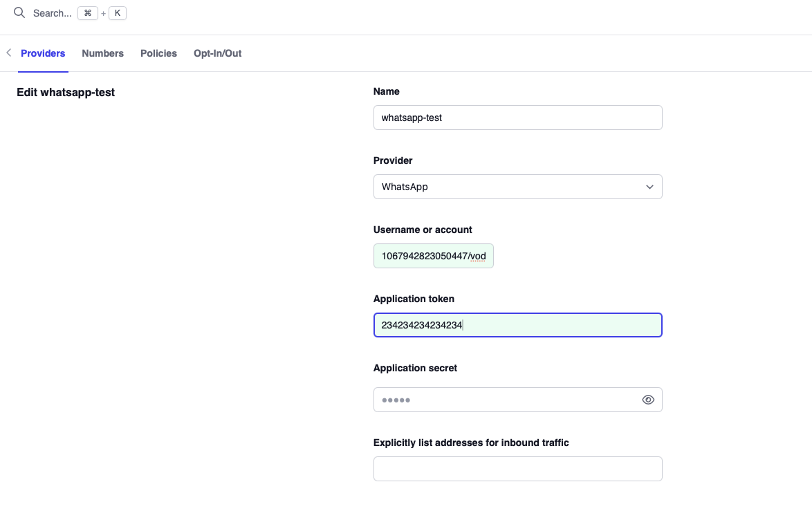Click the inbound traffic addresses field

click(x=517, y=469)
